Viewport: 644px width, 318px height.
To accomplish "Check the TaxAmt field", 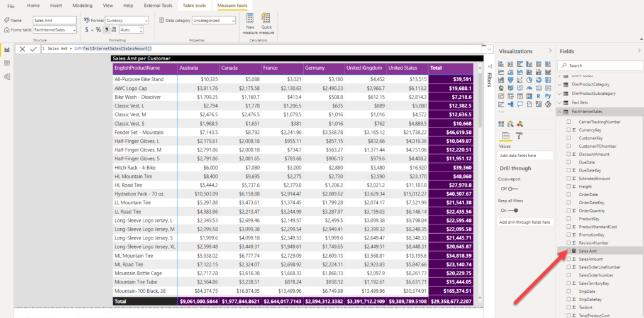I will [x=569, y=307].
